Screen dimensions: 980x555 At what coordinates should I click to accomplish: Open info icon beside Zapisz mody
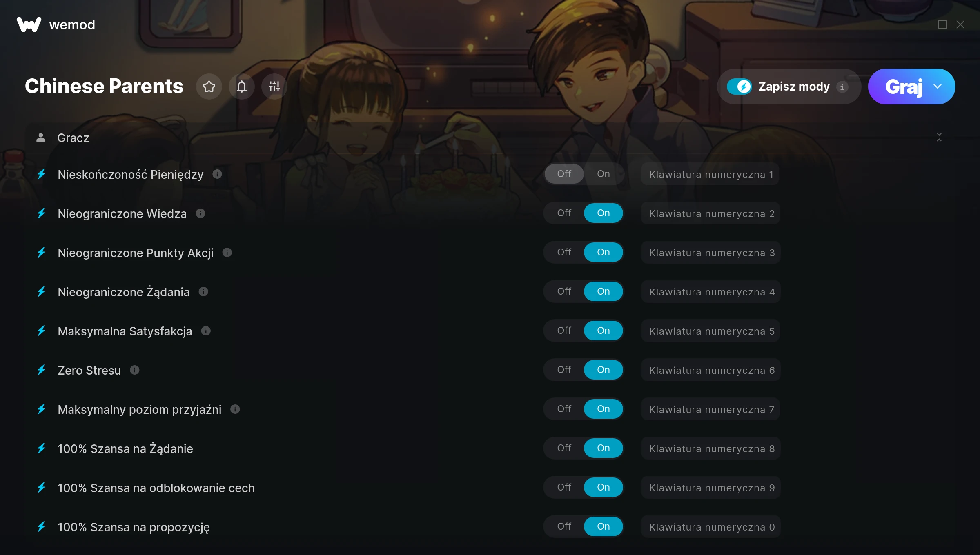point(842,87)
